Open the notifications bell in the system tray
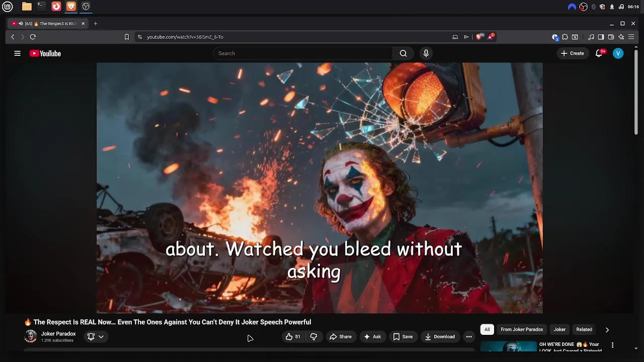This screenshot has width=644, height=362. 612,7
